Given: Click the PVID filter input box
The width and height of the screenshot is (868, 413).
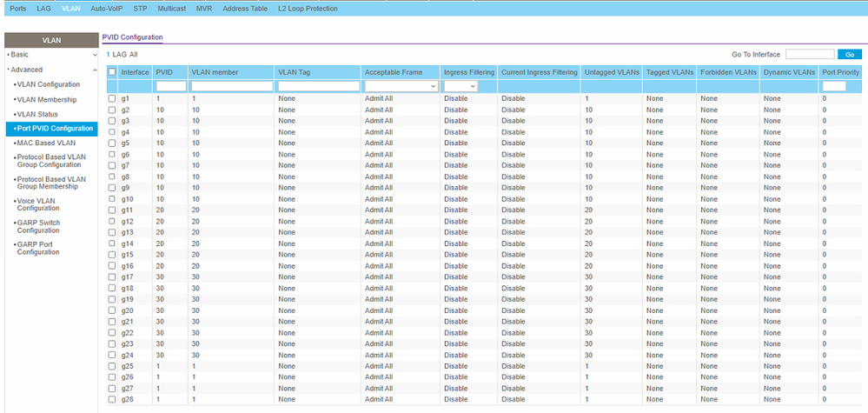Looking at the screenshot, I should tap(170, 86).
